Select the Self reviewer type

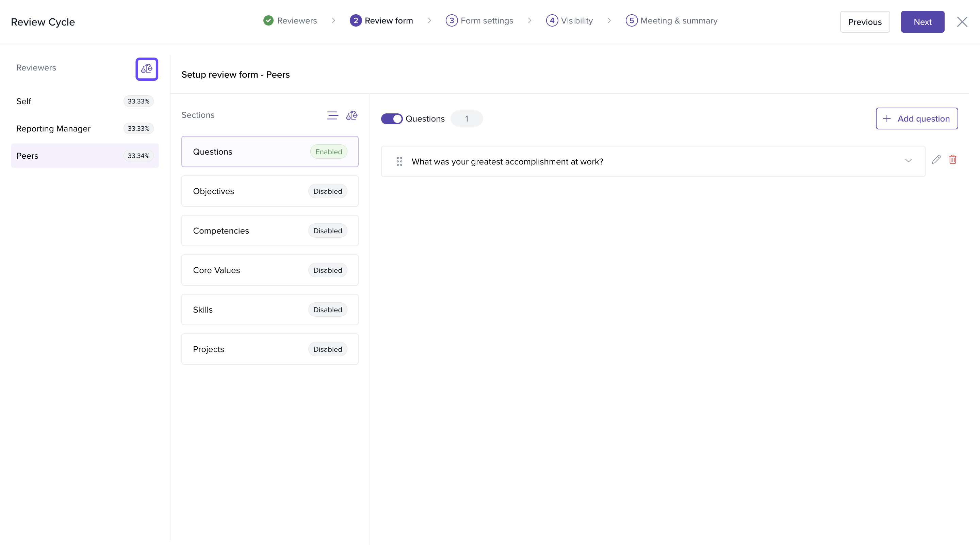coord(84,101)
